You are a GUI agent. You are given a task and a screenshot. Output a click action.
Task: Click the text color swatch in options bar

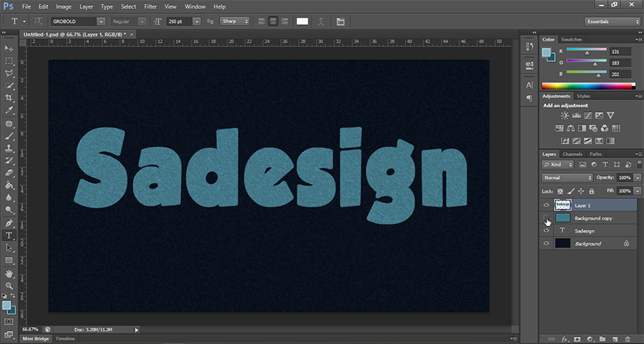tap(302, 21)
